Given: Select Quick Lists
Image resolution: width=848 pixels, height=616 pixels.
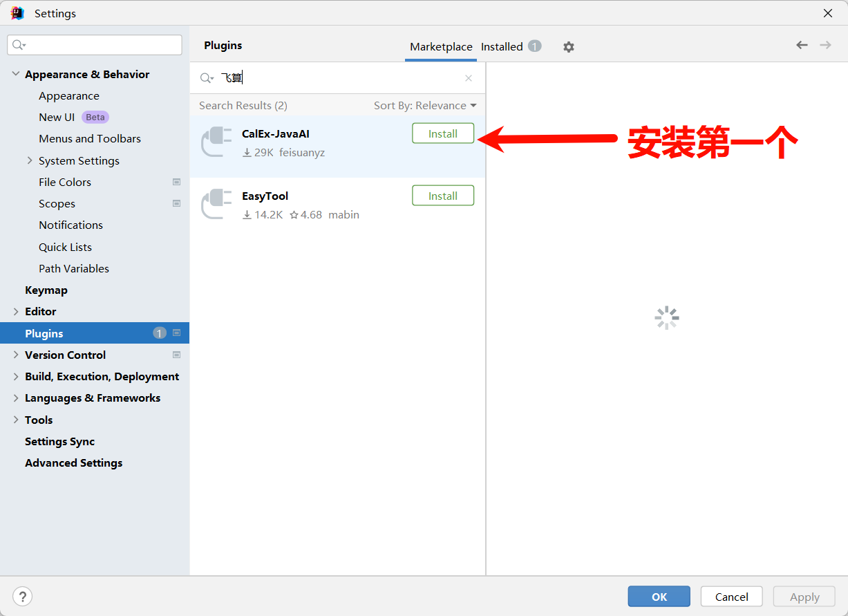Looking at the screenshot, I should (x=65, y=247).
